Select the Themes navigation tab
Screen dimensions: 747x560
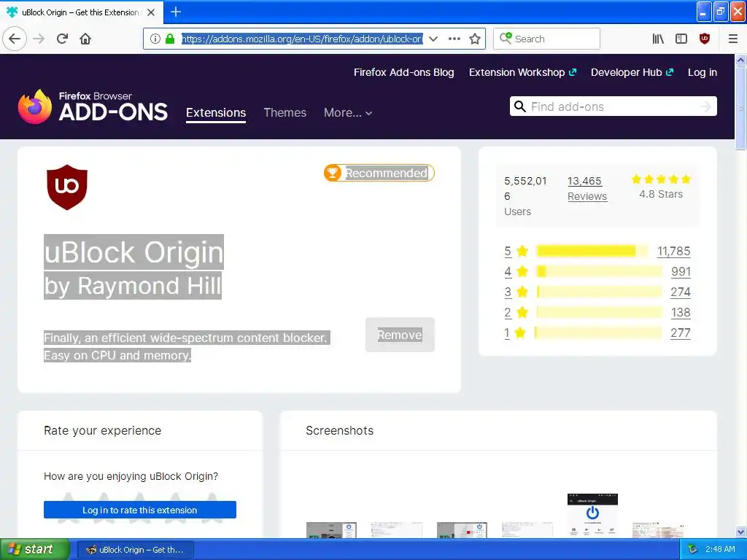(285, 113)
